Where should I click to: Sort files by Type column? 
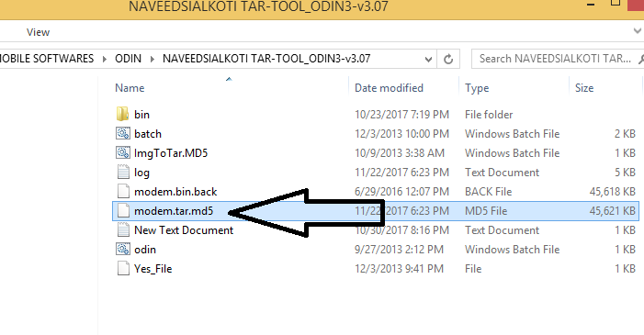(x=477, y=88)
